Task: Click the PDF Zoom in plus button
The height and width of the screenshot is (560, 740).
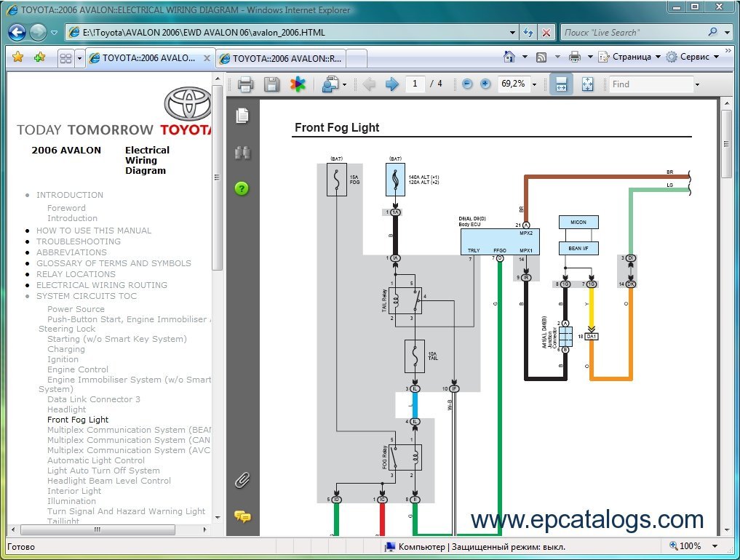Action: coord(485,84)
